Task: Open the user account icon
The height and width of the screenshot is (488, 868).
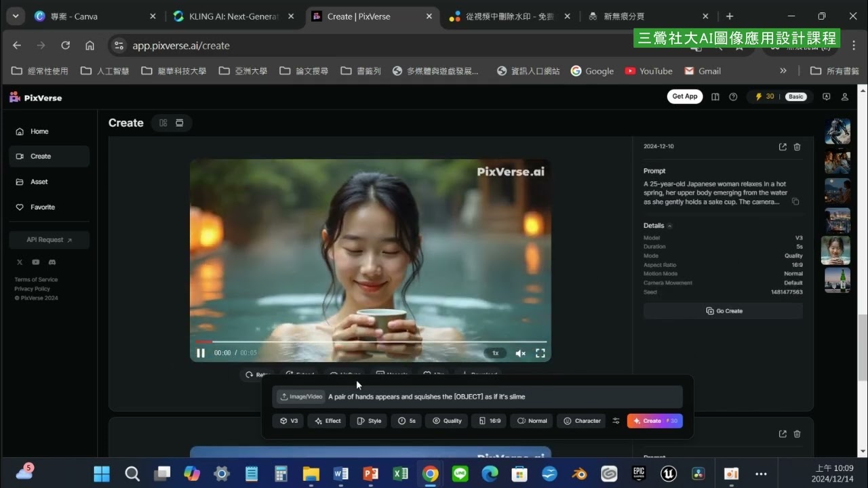Action: click(844, 97)
